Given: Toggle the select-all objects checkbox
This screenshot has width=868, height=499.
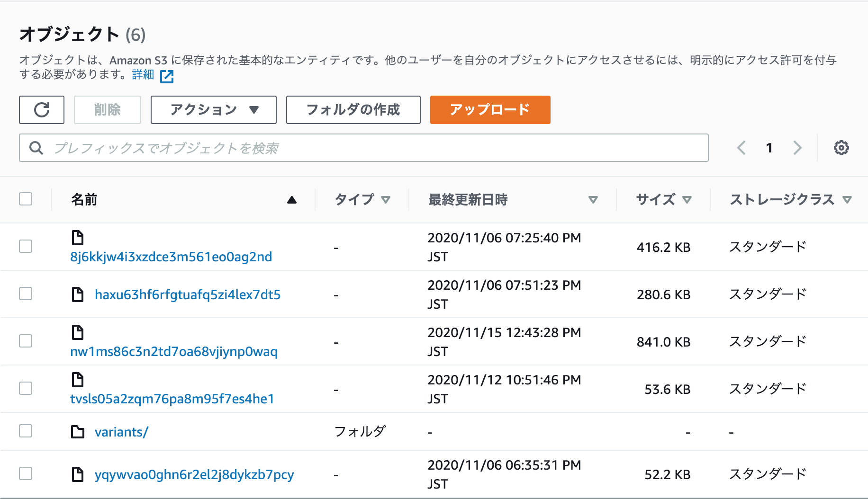Looking at the screenshot, I should pos(26,199).
